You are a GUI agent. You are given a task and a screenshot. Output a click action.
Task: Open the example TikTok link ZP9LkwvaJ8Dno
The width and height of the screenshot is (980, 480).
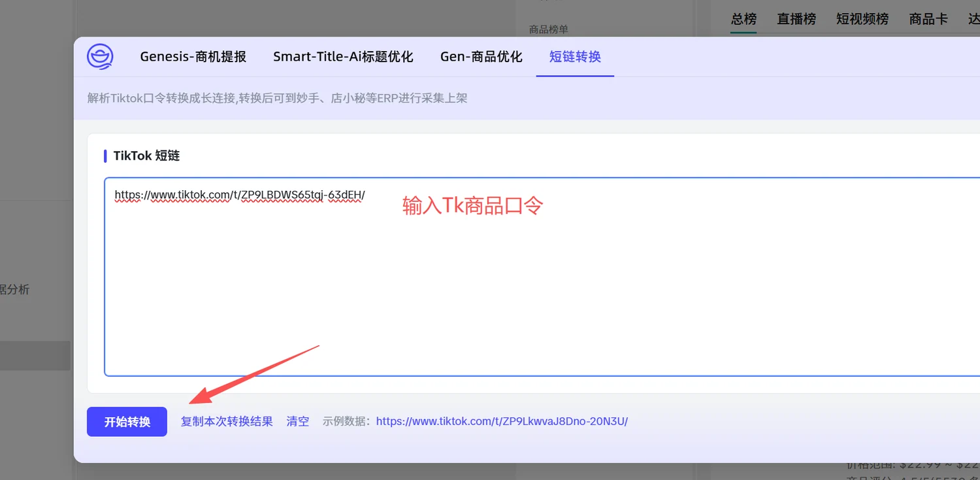(x=502, y=422)
